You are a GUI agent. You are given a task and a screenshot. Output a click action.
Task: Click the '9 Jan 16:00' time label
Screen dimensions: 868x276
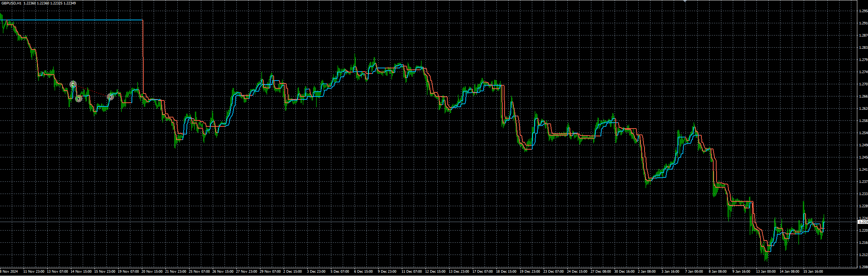coord(741,272)
